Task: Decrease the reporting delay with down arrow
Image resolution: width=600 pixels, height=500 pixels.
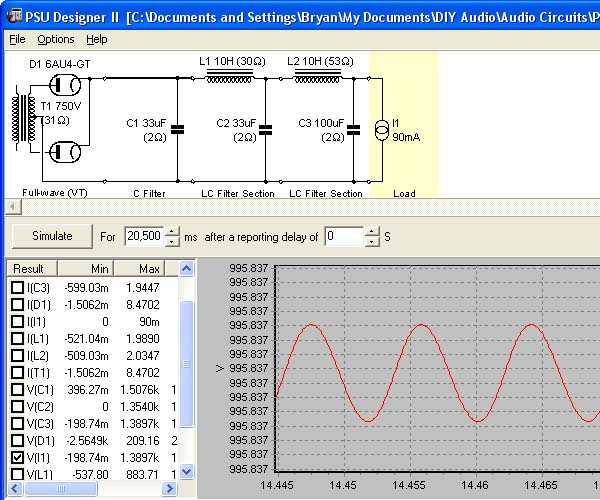Action: pyautogui.click(x=372, y=241)
